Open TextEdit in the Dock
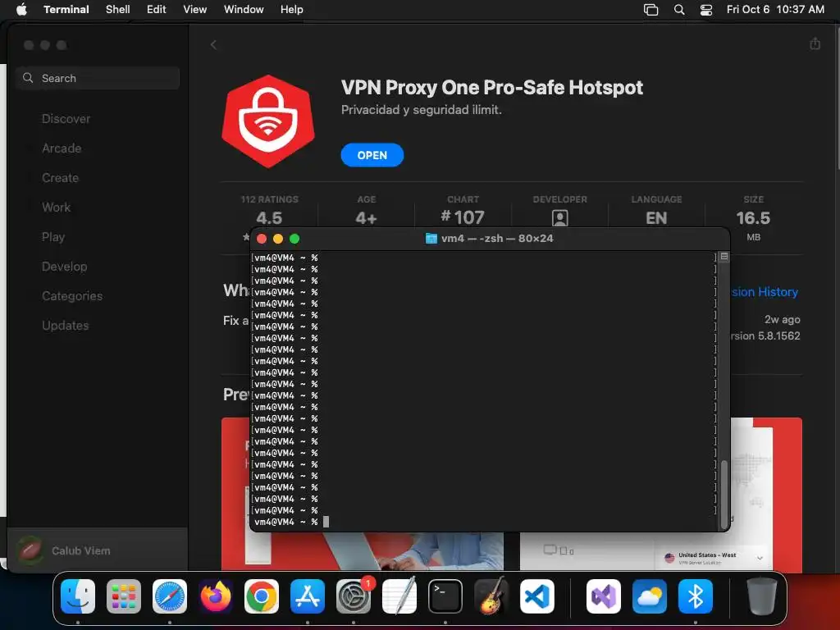The width and height of the screenshot is (840, 630). point(399,596)
